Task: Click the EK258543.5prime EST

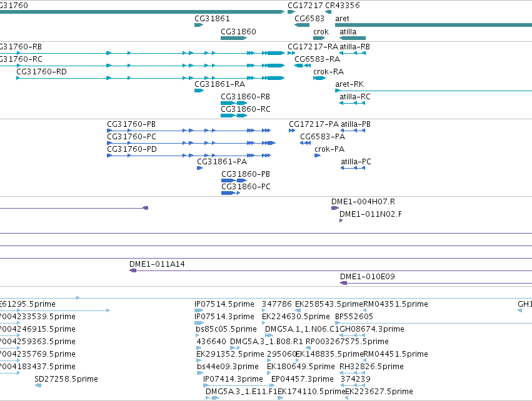Action: tap(298, 310)
